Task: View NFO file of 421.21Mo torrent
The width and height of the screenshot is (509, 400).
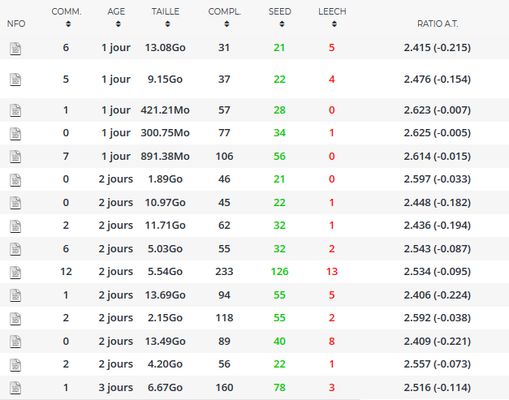Action: (15, 111)
